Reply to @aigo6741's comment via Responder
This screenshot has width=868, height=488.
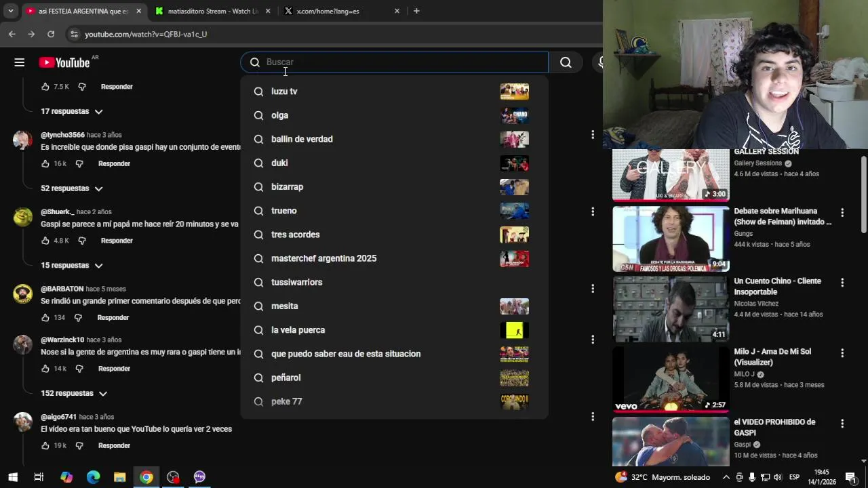point(114,445)
